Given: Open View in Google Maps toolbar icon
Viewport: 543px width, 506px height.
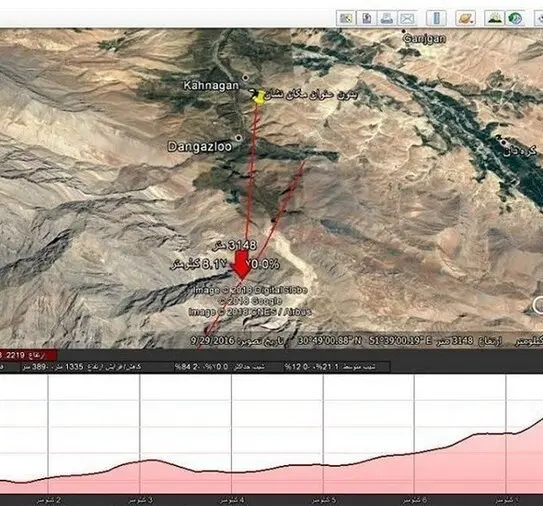Looking at the screenshot, I should pyautogui.click(x=346, y=18).
